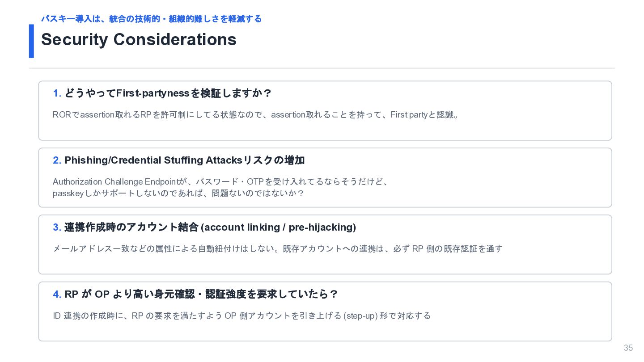This screenshot has width=644, height=362.
Task: Click the horizontal divider line under the title
Action: click(322, 68)
